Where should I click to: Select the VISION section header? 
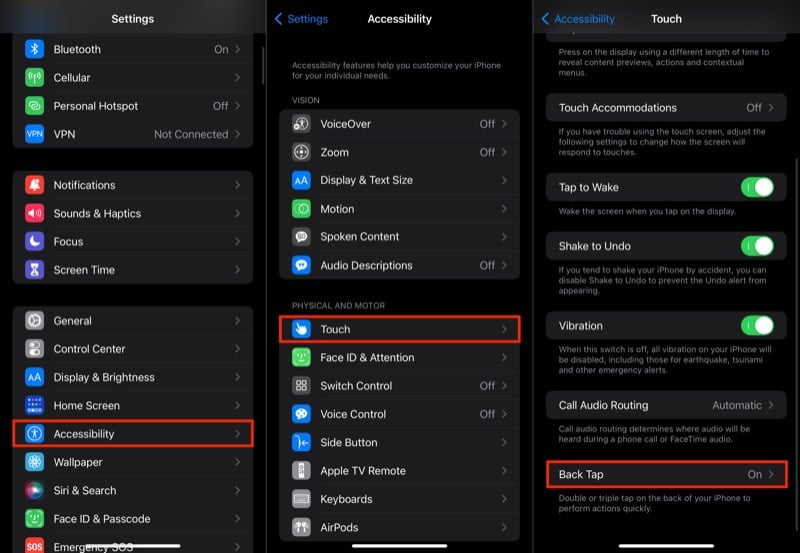pyautogui.click(x=306, y=100)
